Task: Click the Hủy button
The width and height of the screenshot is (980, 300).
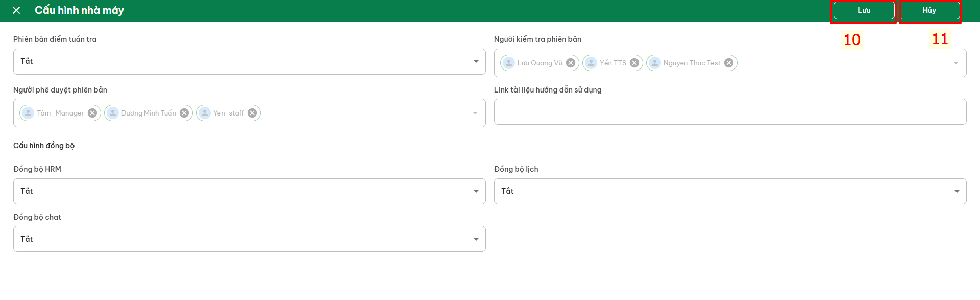Action: [929, 10]
